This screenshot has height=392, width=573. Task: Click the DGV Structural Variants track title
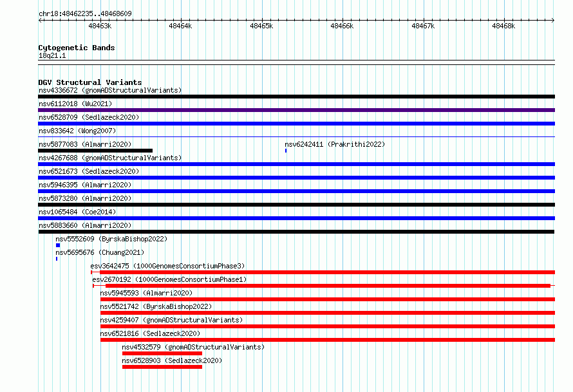[90, 82]
